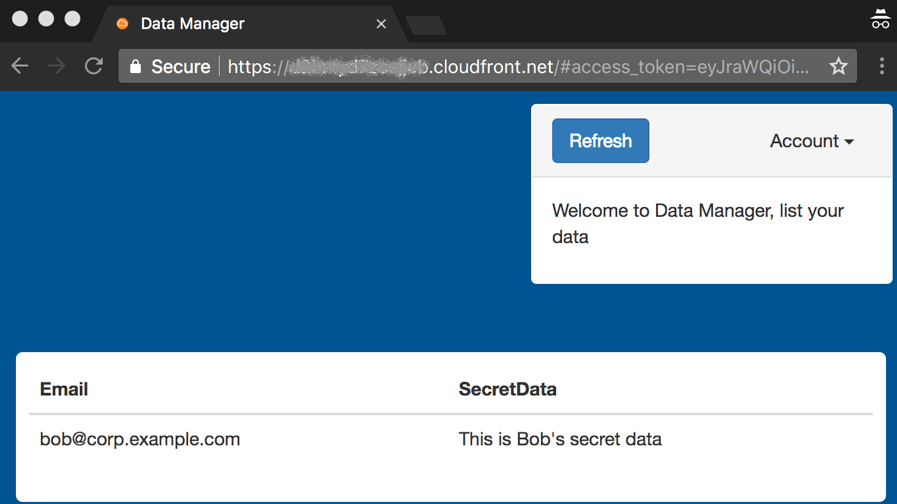Bookmark this page with the star

click(838, 67)
